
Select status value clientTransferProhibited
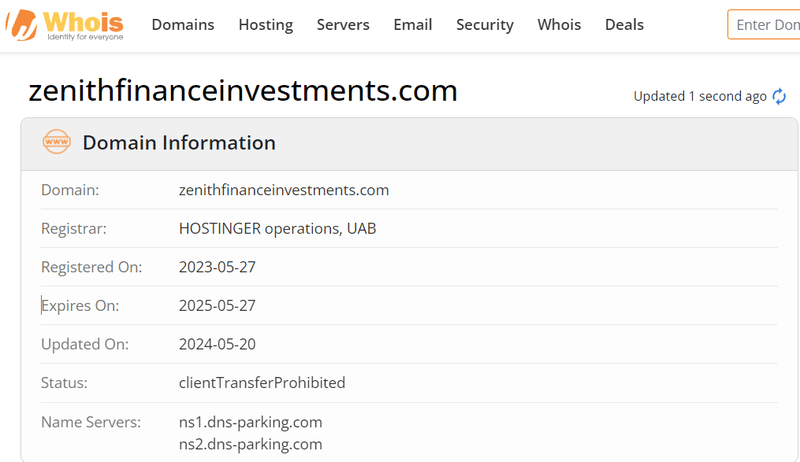click(x=262, y=383)
